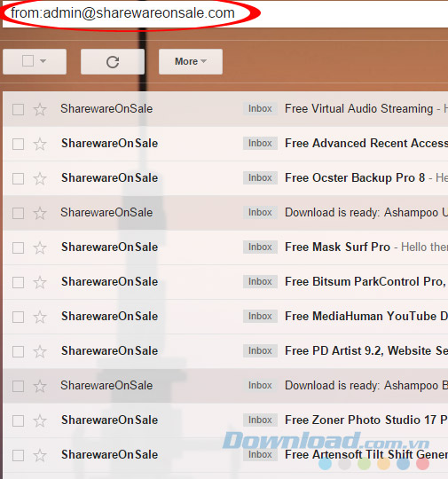Click Inbox label on Ashampoo U download row
Screen dimensions: 448x479
coord(260,212)
